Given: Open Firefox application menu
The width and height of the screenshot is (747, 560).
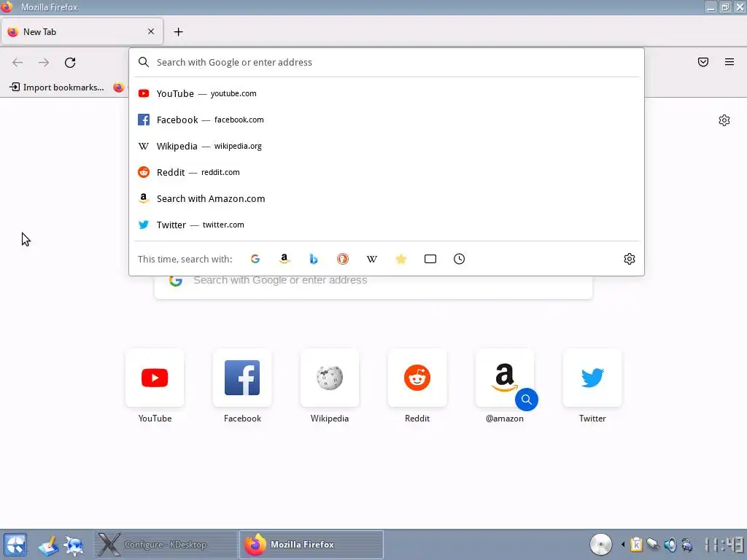Looking at the screenshot, I should point(729,62).
